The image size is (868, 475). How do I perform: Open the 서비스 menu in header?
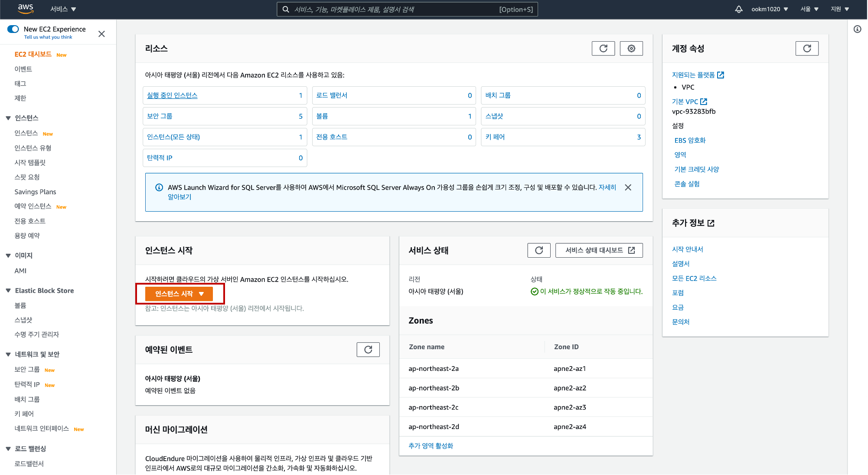pyautogui.click(x=63, y=9)
